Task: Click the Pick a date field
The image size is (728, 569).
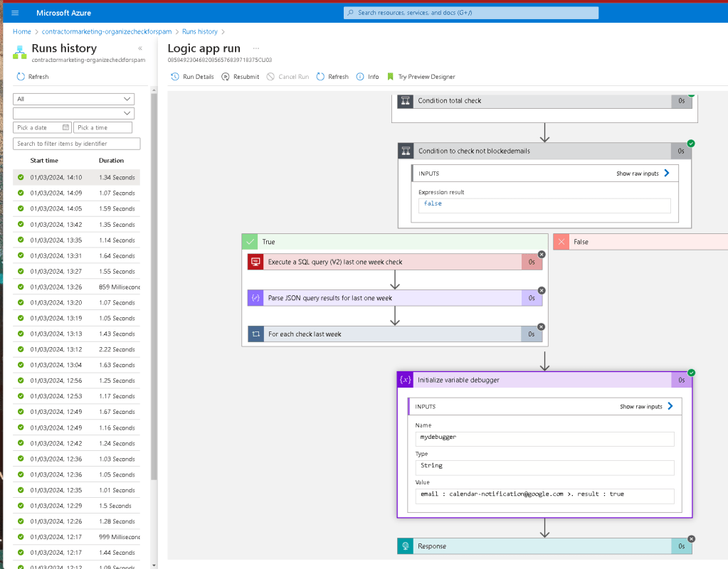Action: tap(42, 127)
